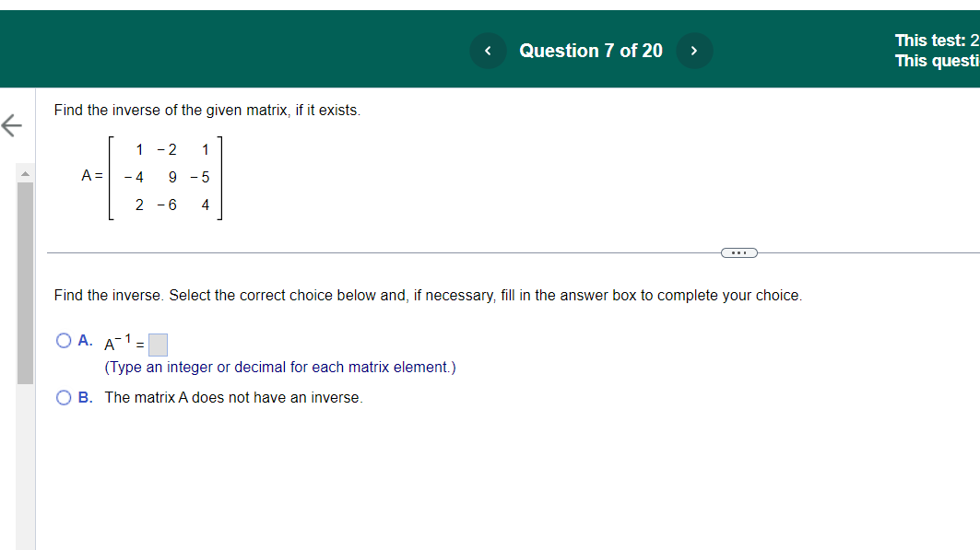Viewport: 980px width, 550px height.
Task: Expand the ellipsis divider handle
Action: point(739,252)
